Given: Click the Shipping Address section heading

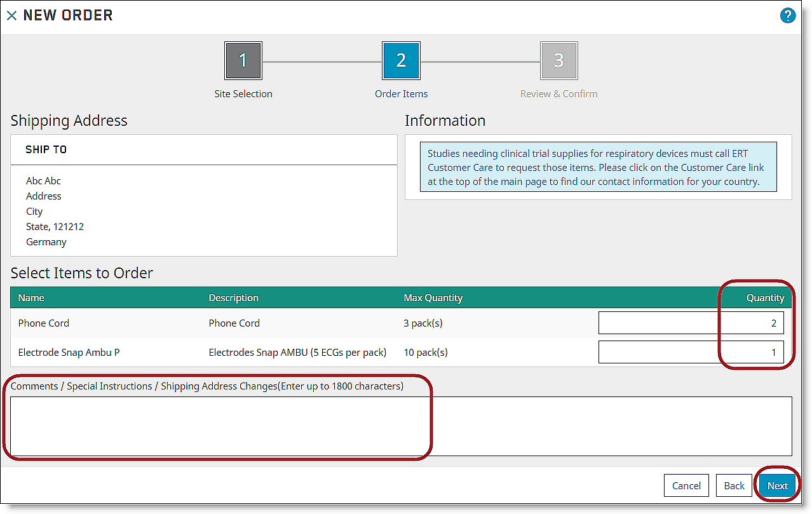Looking at the screenshot, I should (69, 121).
